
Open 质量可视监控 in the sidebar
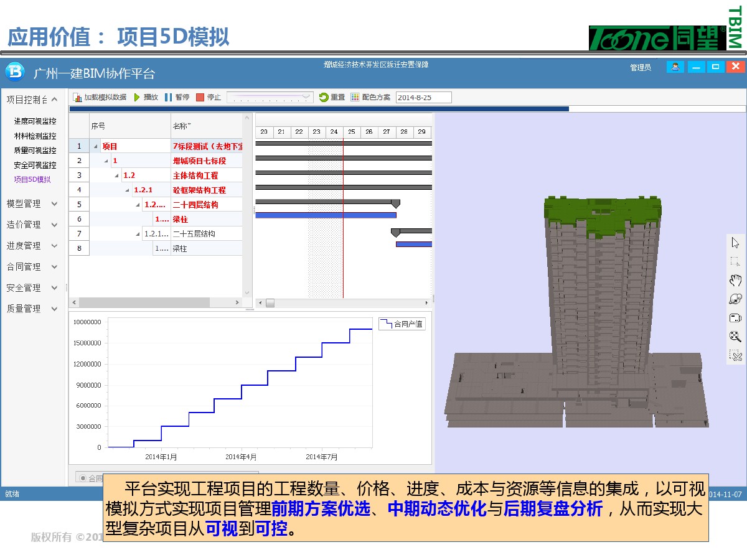[35, 151]
